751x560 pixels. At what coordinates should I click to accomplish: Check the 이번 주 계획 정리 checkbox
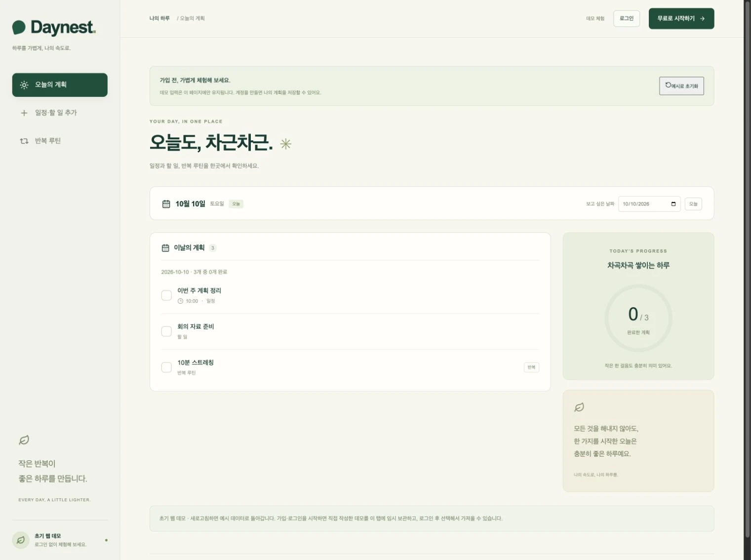click(x=166, y=295)
